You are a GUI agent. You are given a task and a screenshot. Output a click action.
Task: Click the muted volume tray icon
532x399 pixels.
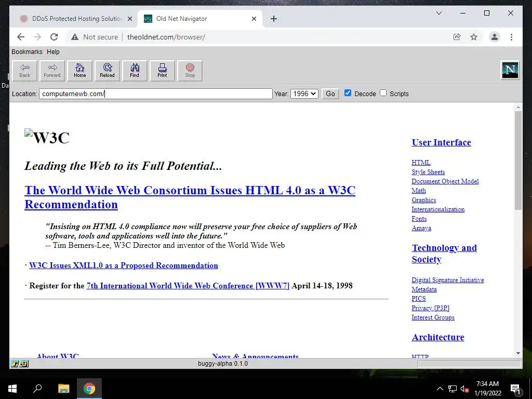[464, 389]
